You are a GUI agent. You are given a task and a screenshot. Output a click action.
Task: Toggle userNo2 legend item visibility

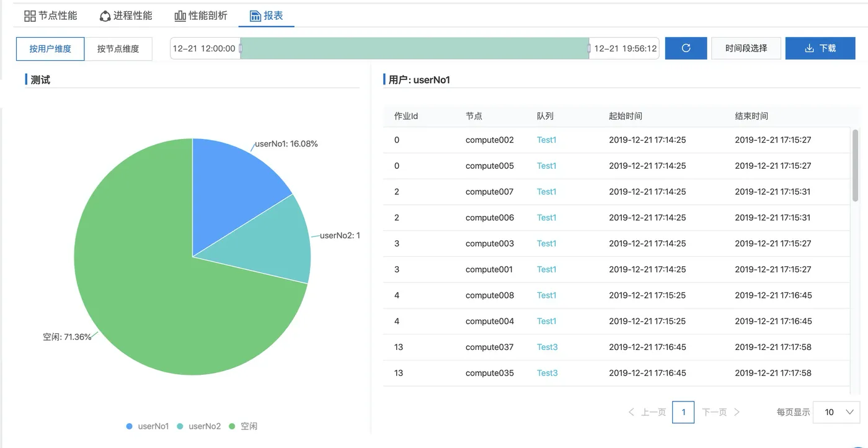click(199, 426)
